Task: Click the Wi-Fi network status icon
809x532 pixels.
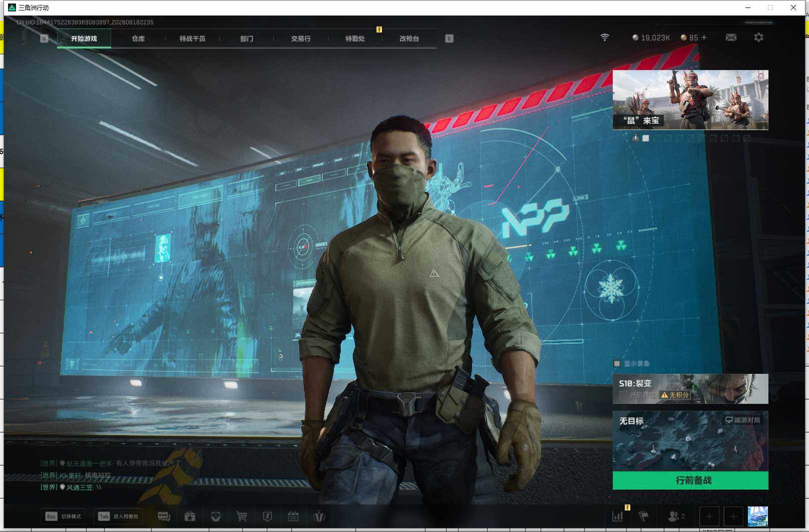Action: pos(605,38)
